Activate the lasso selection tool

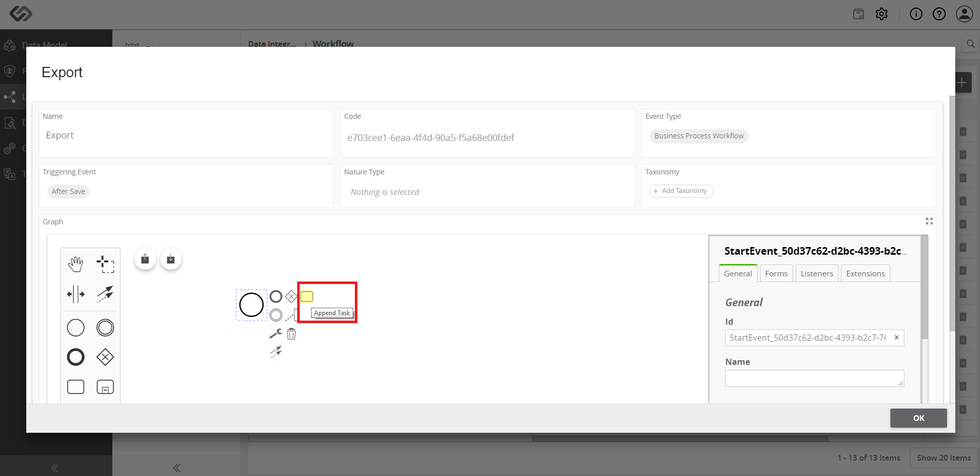(105, 265)
